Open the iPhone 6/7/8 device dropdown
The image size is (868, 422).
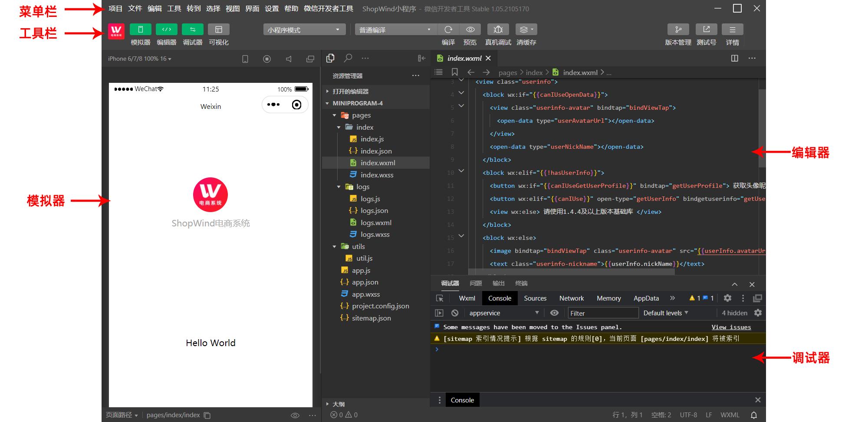point(140,59)
